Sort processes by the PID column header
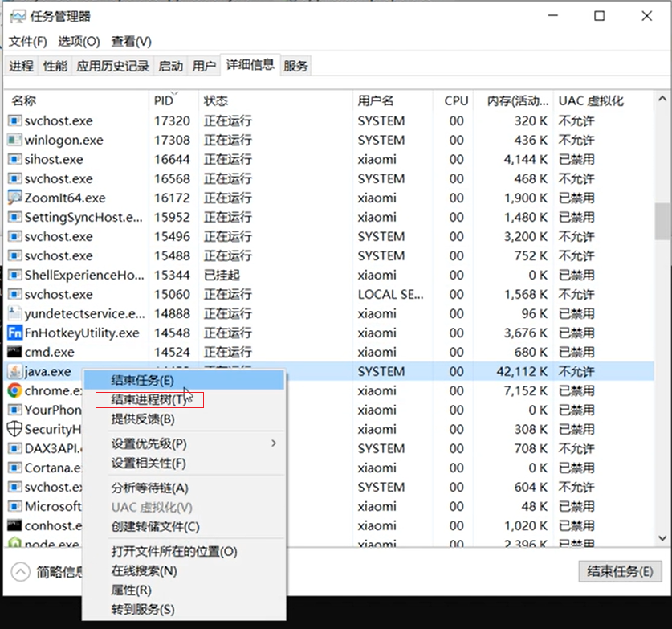 pyautogui.click(x=164, y=100)
